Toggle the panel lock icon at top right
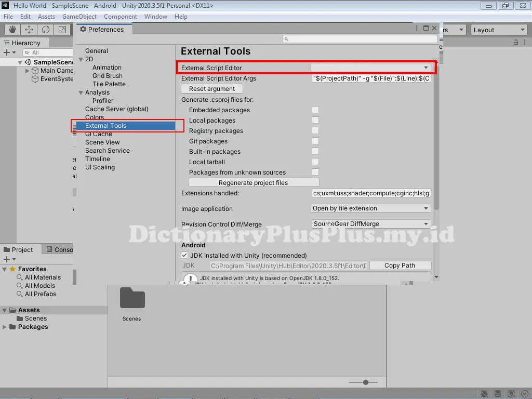 point(516,42)
